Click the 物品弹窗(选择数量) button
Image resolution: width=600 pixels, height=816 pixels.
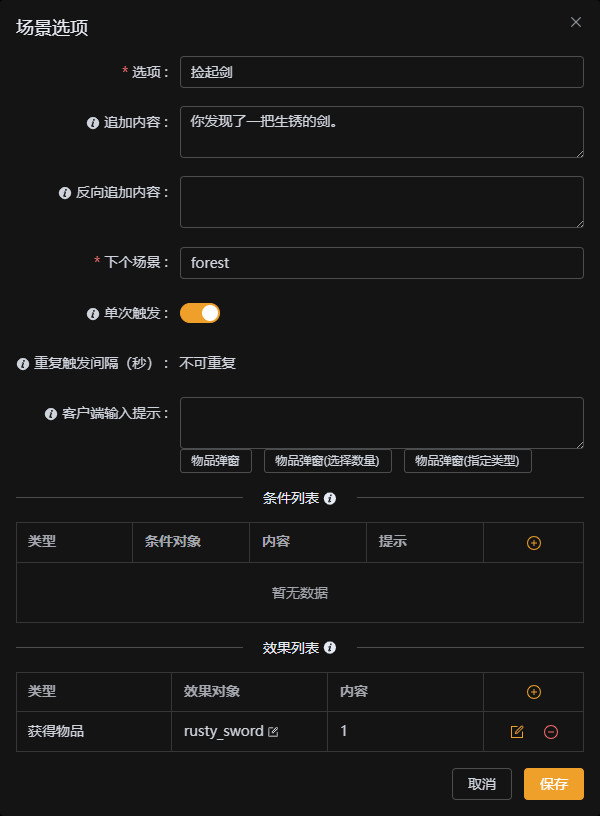click(x=327, y=461)
